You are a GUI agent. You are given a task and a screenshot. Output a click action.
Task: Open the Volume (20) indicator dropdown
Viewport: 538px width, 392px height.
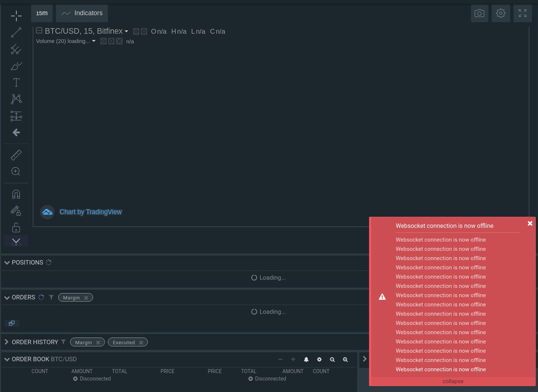(94, 41)
